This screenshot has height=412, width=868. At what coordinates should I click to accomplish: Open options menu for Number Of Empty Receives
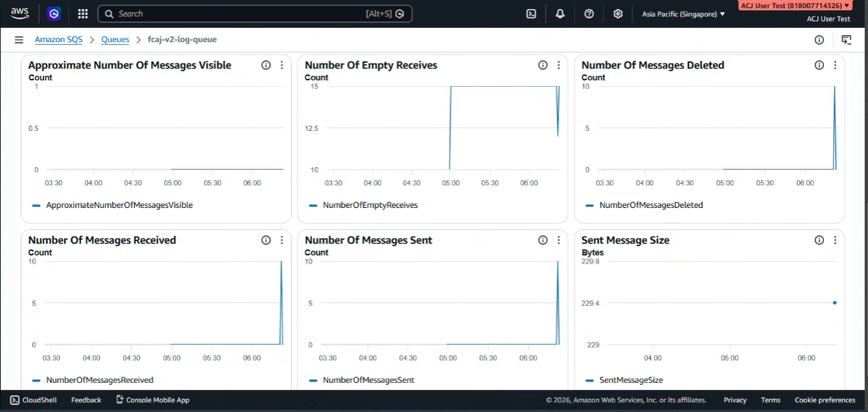pos(558,65)
